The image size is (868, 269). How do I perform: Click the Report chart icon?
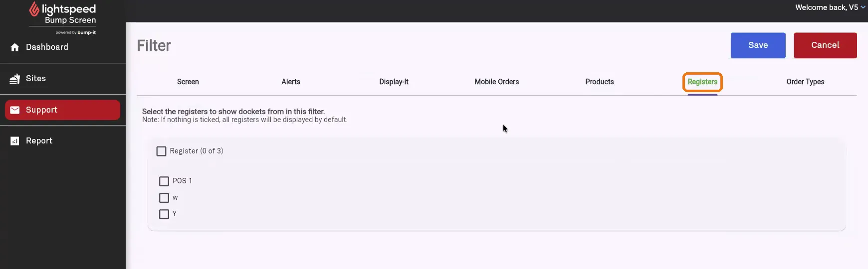(x=15, y=141)
